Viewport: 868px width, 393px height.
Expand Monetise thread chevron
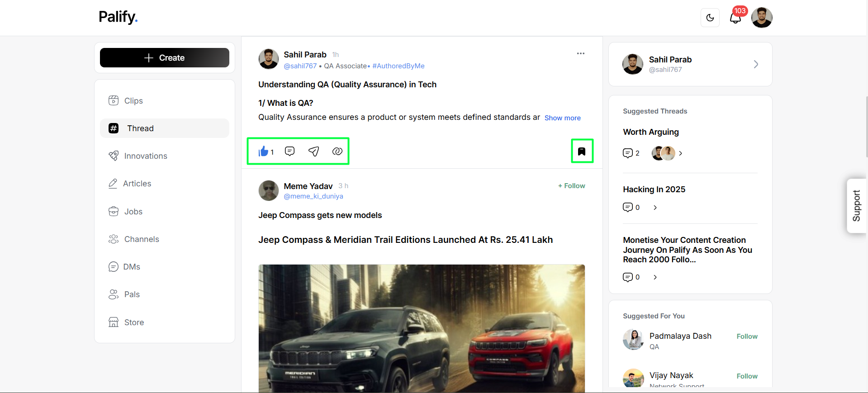tap(655, 277)
